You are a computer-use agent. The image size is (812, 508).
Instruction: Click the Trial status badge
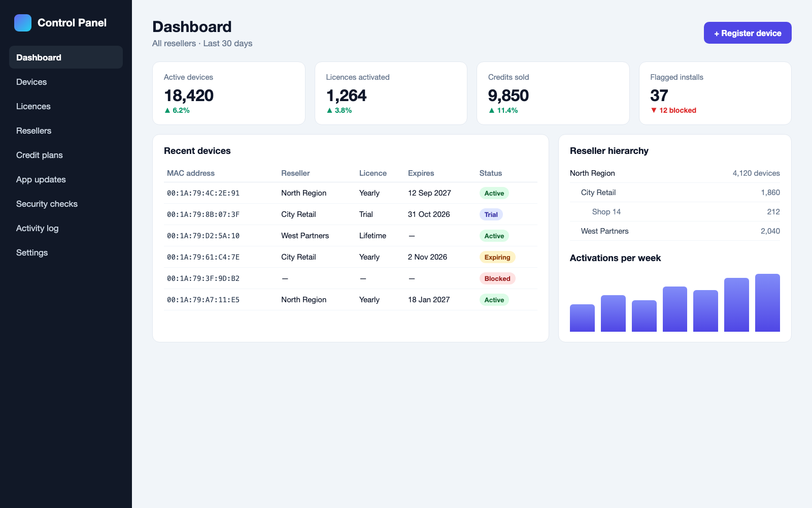pos(491,214)
